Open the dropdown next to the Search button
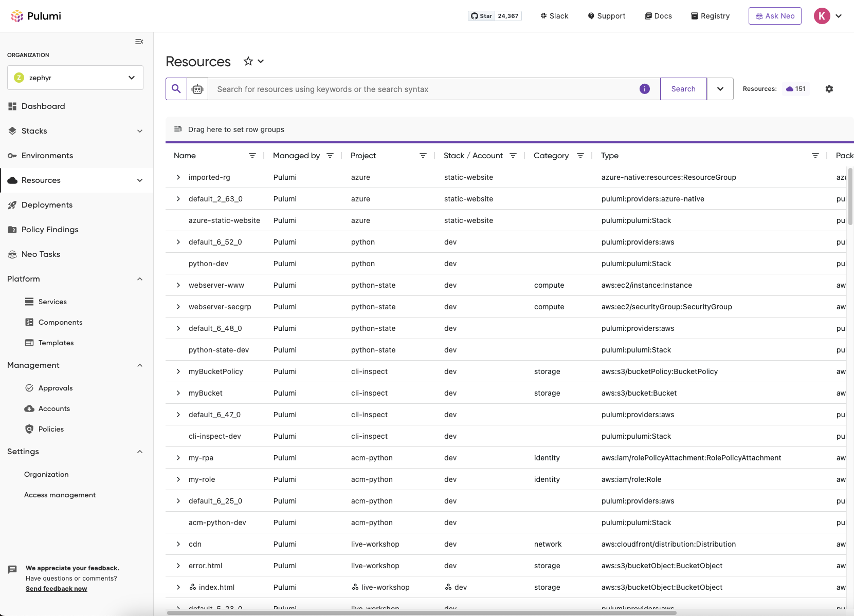 (x=720, y=88)
